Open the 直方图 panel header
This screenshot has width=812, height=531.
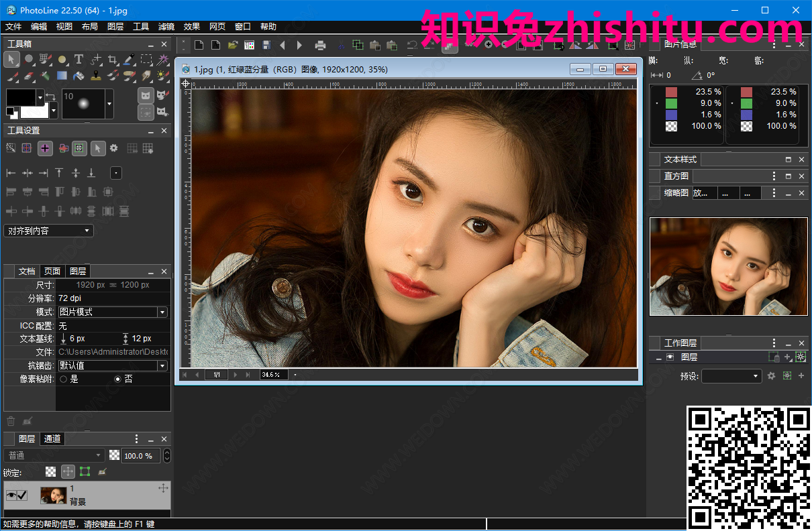point(676,176)
